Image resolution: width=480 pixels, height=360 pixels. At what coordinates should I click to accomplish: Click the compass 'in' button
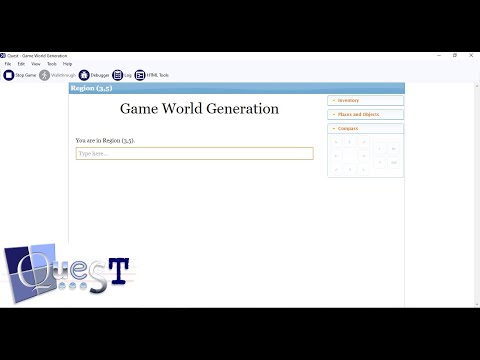(x=394, y=149)
